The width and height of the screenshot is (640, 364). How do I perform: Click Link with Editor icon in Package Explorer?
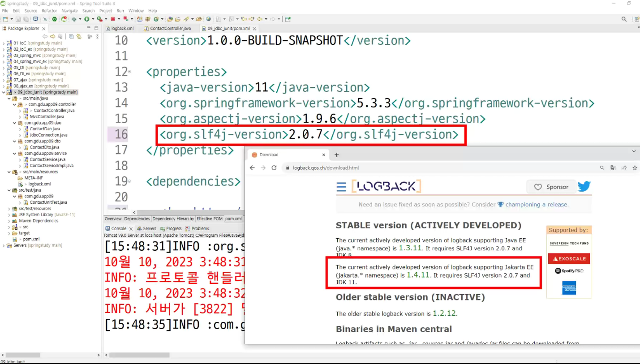coord(79,37)
